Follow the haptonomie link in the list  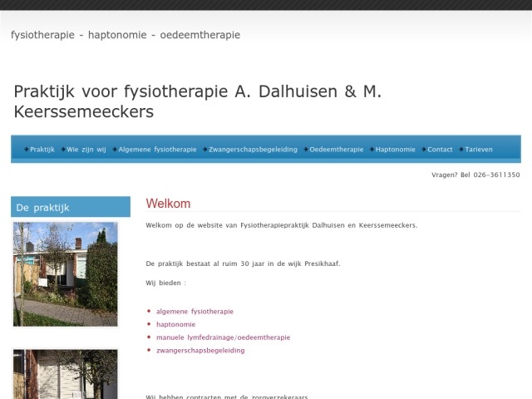click(175, 324)
